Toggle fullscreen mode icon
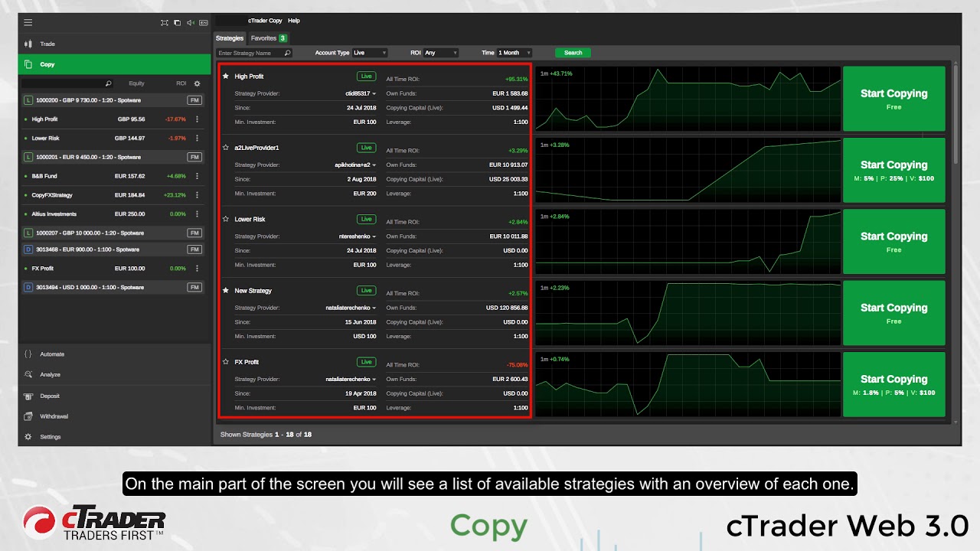The width and height of the screenshot is (980, 551). (164, 23)
